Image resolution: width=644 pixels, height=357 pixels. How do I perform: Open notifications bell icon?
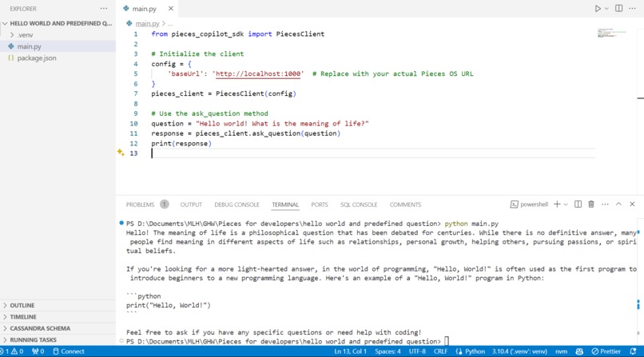(633, 351)
